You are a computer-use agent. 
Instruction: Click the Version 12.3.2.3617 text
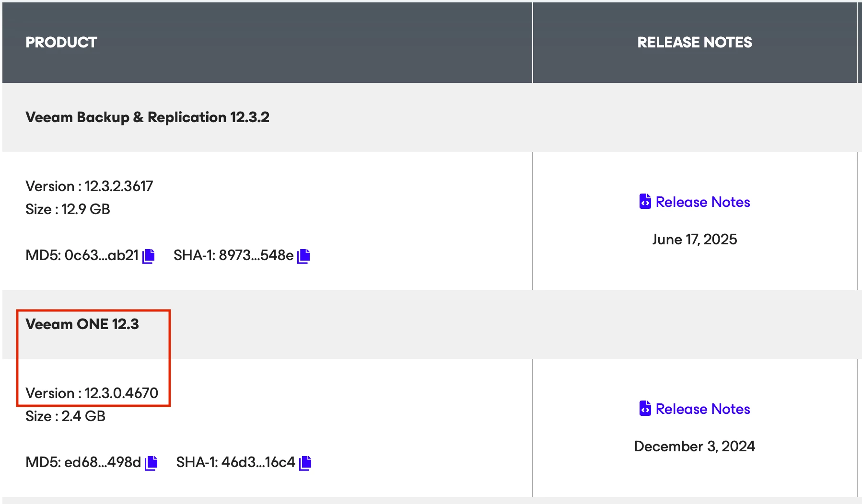coord(89,186)
